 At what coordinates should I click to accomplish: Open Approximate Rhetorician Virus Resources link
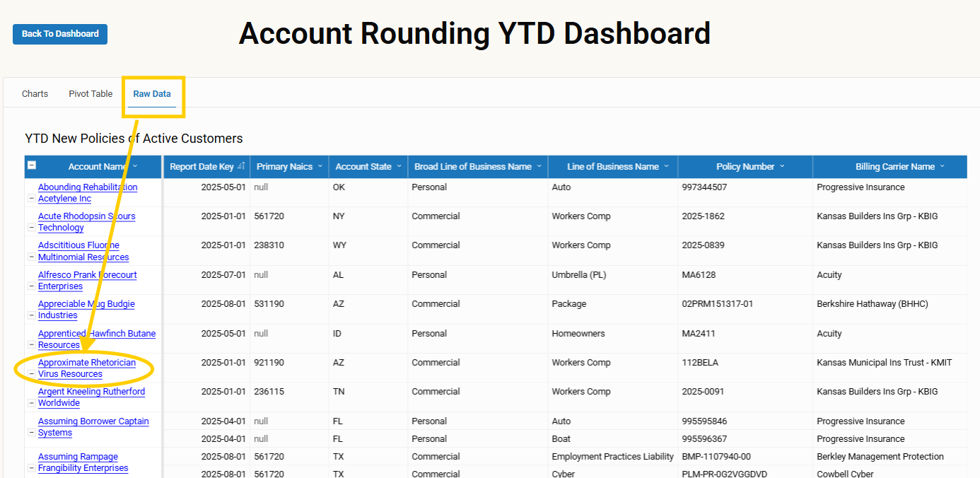[x=87, y=368]
